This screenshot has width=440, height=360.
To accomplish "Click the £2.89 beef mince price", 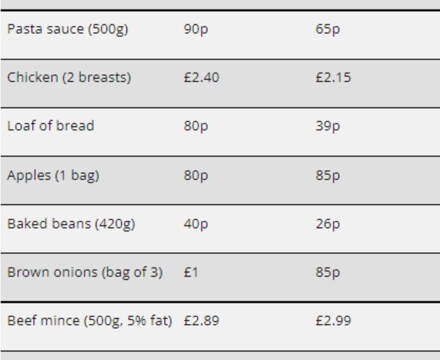I will tap(202, 321).
